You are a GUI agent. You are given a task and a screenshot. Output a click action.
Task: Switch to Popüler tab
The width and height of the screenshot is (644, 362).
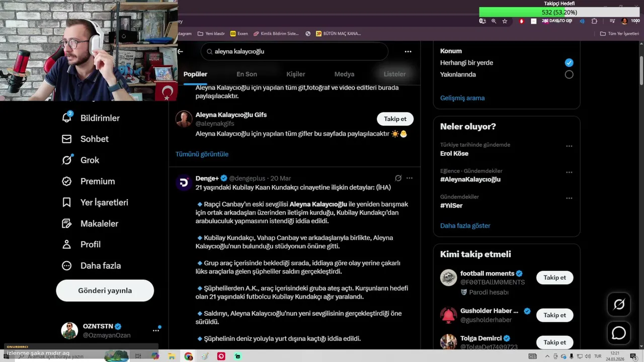coord(195,74)
